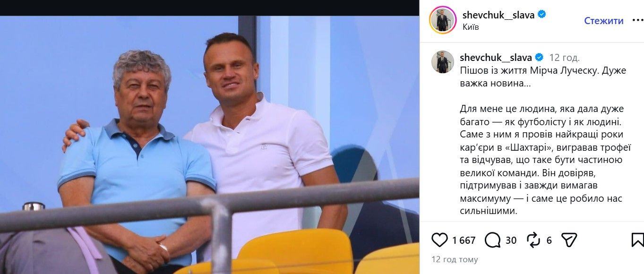
Task: Click the shevchuk__slava username in the caption
Action: [x=496, y=58]
